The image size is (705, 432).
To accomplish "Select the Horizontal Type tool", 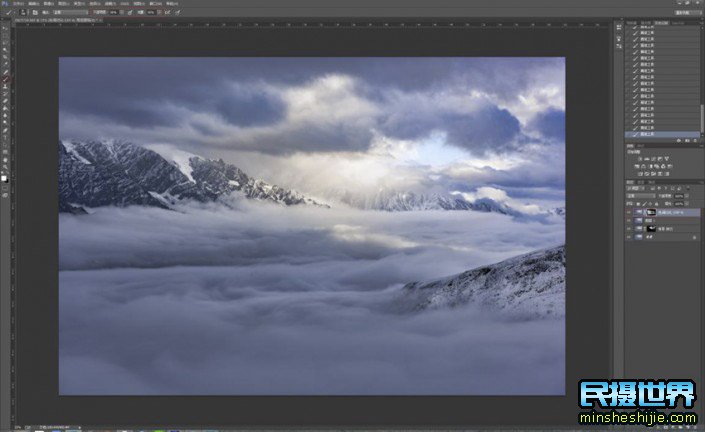I will pyautogui.click(x=6, y=137).
